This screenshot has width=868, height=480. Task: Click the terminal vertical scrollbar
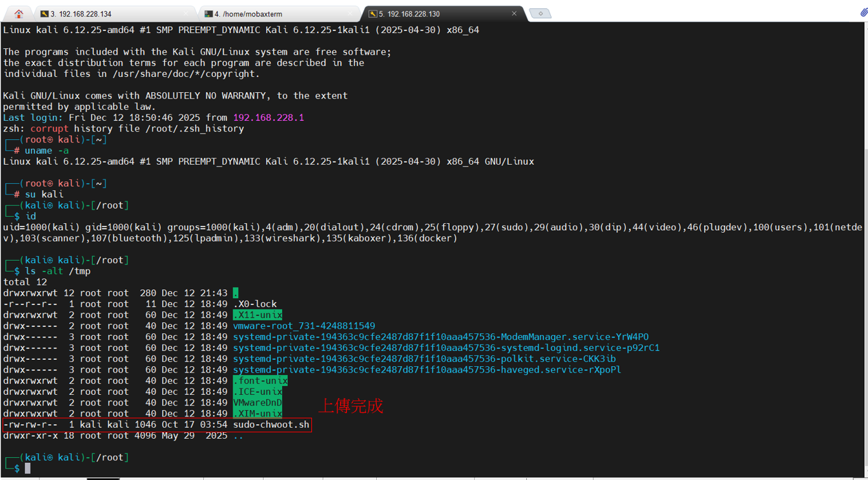(865, 248)
